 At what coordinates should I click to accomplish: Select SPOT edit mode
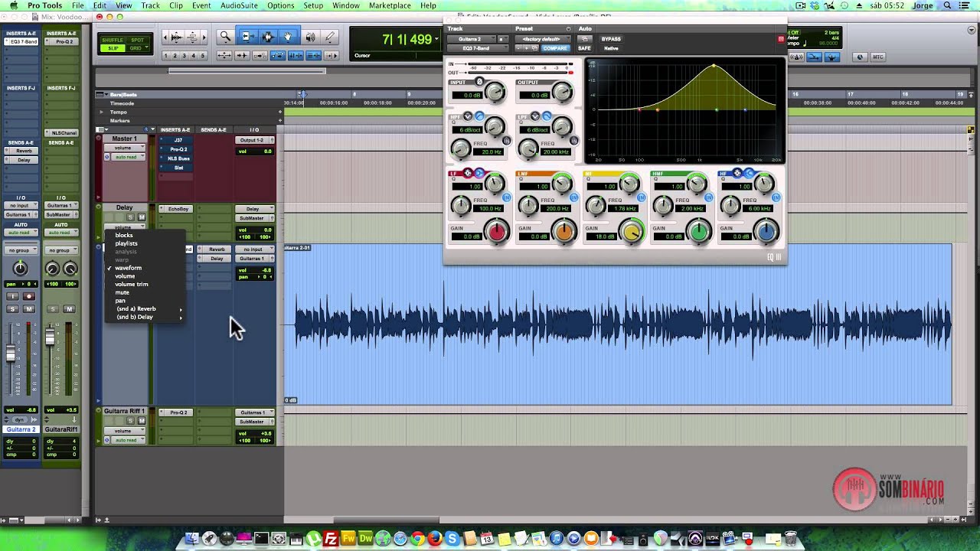(x=137, y=40)
